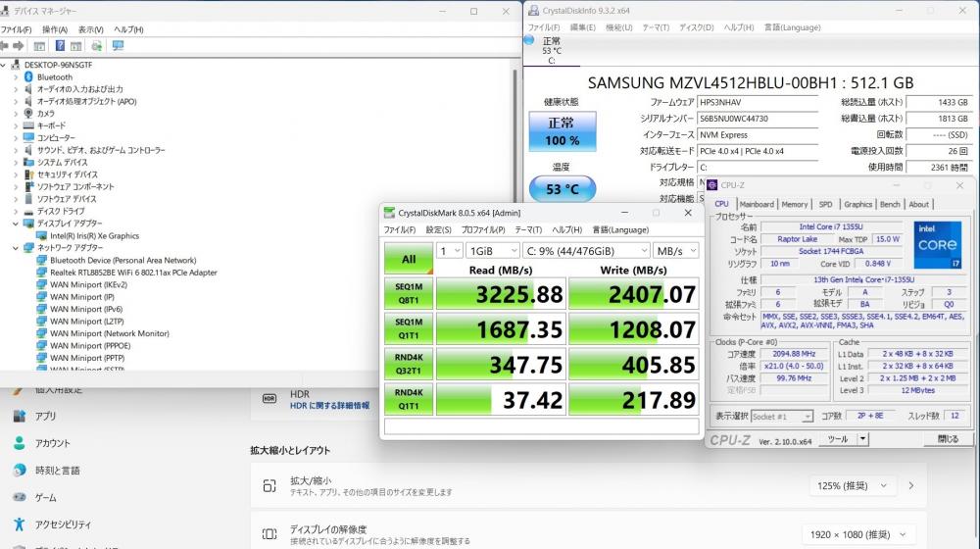Screen dimensions: 980x549
Task: Open アカウント in Settings sidebar
Action: 52,443
